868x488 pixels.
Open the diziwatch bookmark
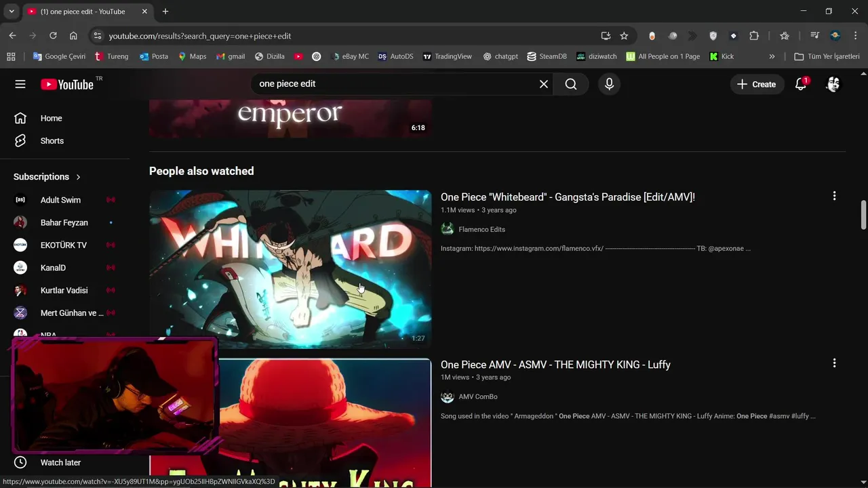click(597, 56)
